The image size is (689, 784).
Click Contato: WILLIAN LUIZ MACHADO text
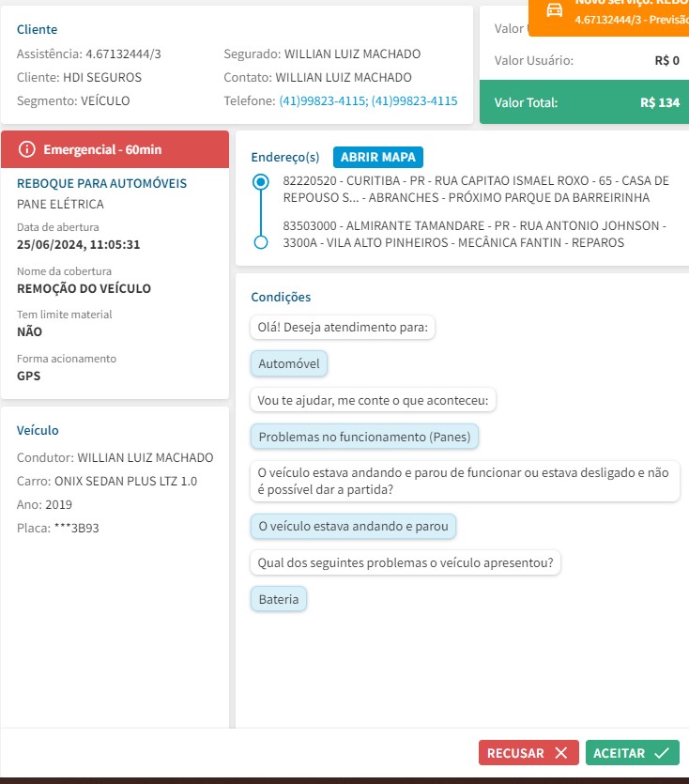coord(317,78)
